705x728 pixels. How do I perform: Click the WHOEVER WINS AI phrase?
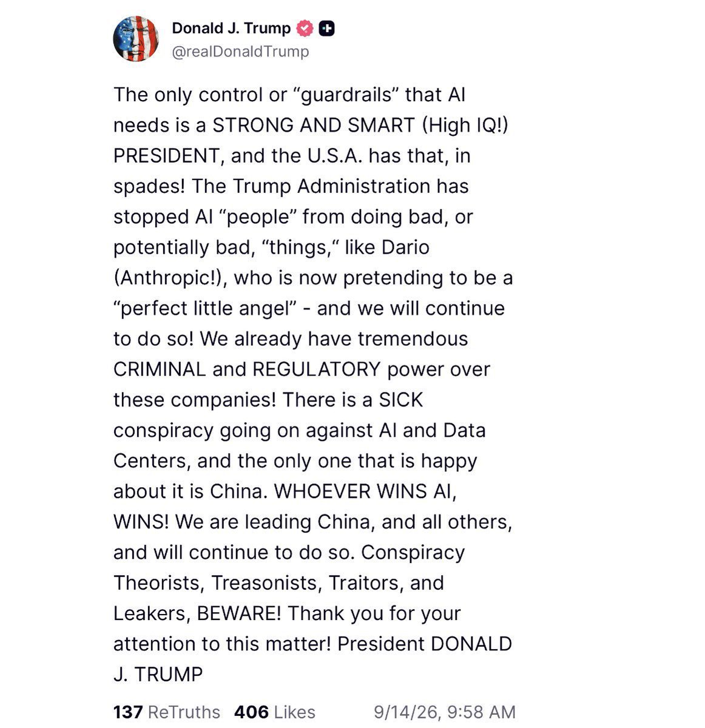point(365,491)
